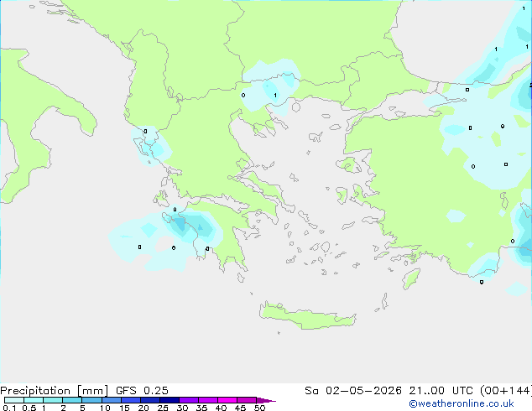Select the 30–35 mm purple legend swatch
Image resolution: width=532 pixels, height=411 pixels.
[188, 400]
